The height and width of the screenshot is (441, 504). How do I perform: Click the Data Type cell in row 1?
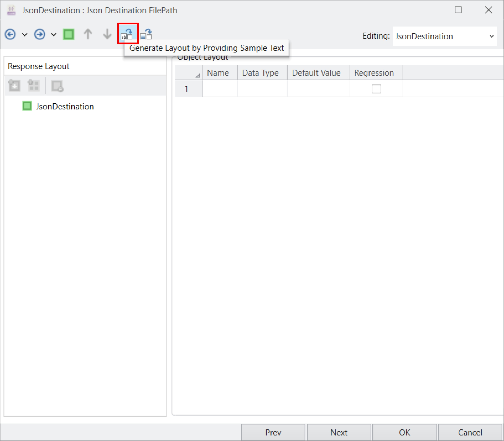[263, 89]
